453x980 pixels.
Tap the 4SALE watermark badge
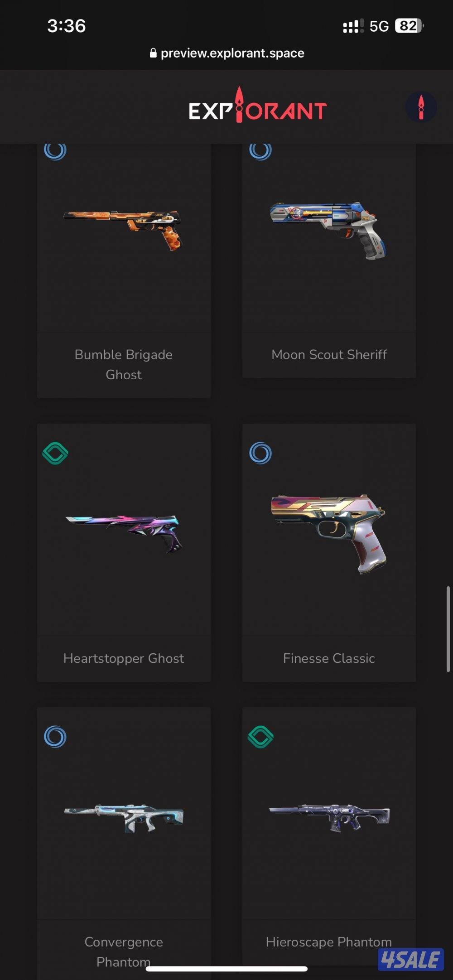click(x=411, y=959)
